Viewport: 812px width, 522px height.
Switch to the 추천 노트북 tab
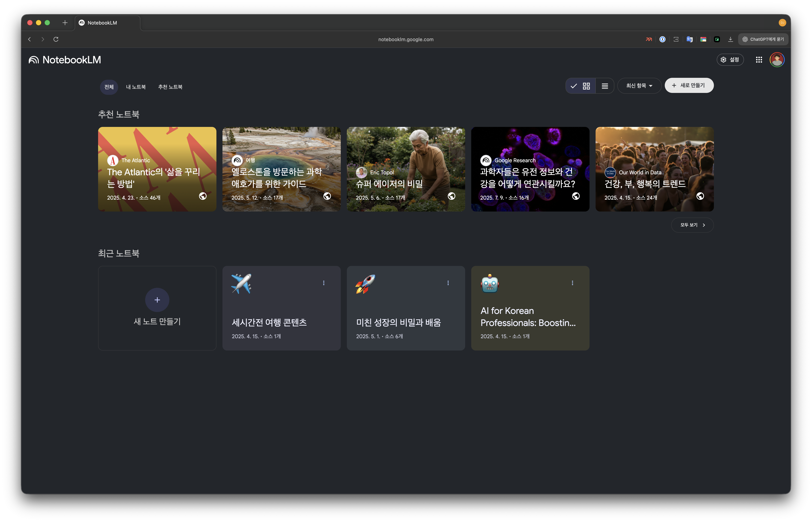coord(170,87)
